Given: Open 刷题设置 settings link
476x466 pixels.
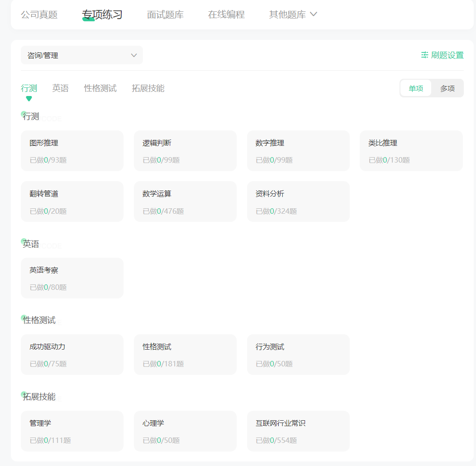Looking at the screenshot, I should 443,55.
